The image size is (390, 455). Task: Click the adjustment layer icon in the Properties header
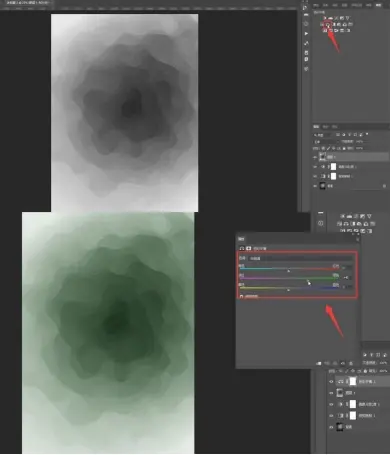pyautogui.click(x=242, y=248)
